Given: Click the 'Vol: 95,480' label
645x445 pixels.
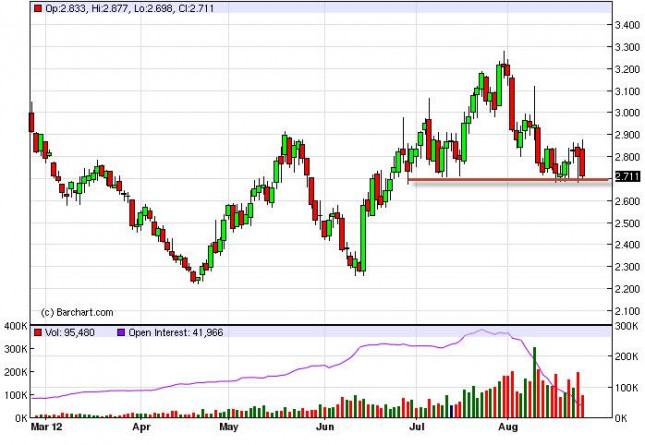Looking at the screenshot, I should [x=70, y=332].
